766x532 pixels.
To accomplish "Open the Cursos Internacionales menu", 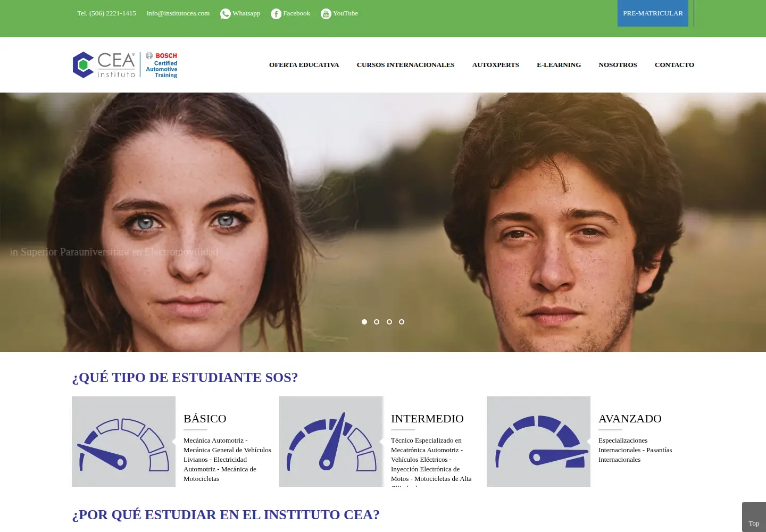I will click(406, 65).
